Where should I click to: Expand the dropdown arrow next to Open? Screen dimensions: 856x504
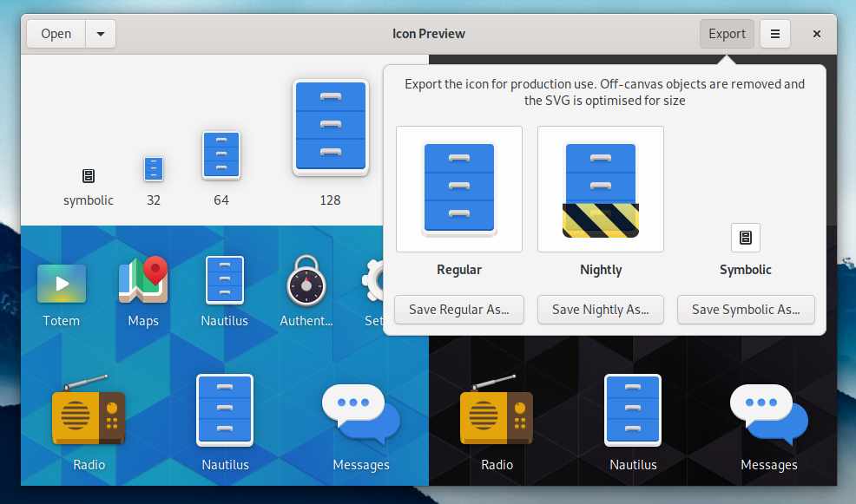[x=101, y=34]
